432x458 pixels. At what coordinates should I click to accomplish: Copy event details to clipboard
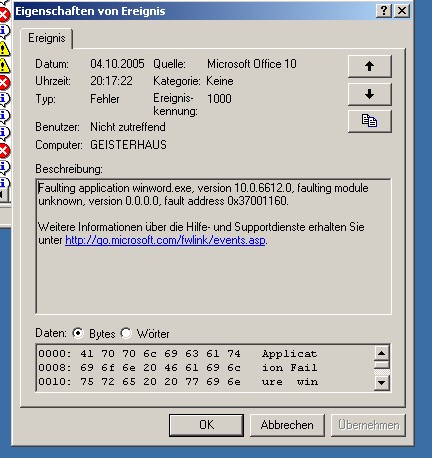[370, 121]
